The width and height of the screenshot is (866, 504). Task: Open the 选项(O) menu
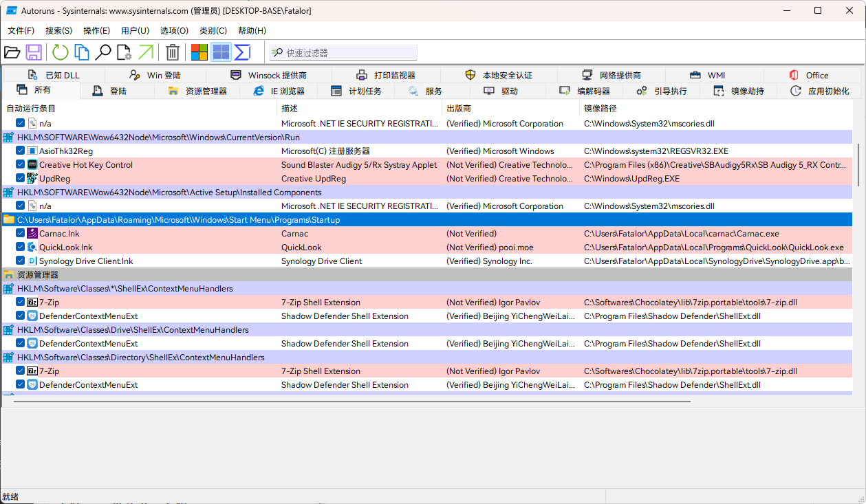[174, 31]
